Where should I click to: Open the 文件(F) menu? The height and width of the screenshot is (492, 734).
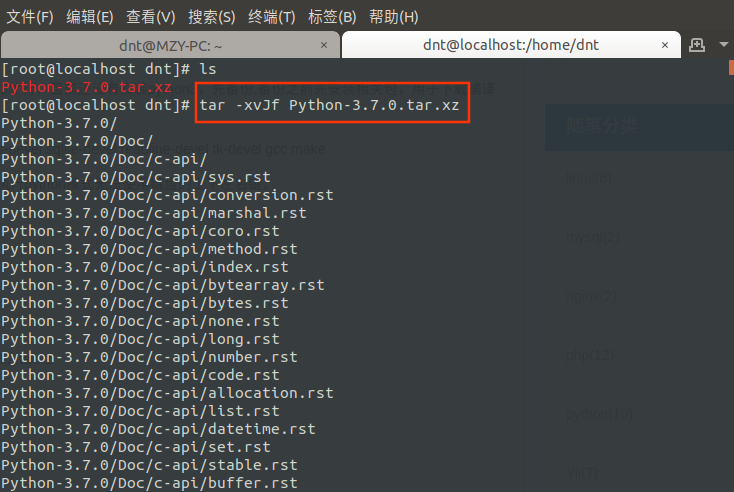coord(30,17)
